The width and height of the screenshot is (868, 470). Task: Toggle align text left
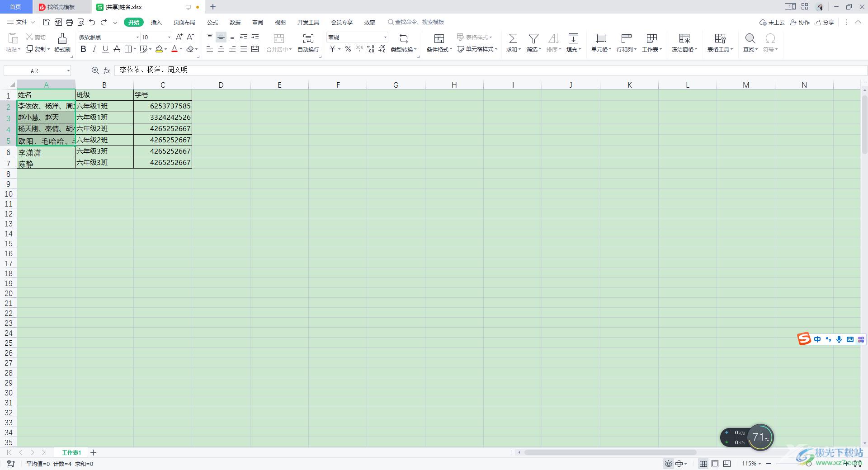tap(210, 49)
